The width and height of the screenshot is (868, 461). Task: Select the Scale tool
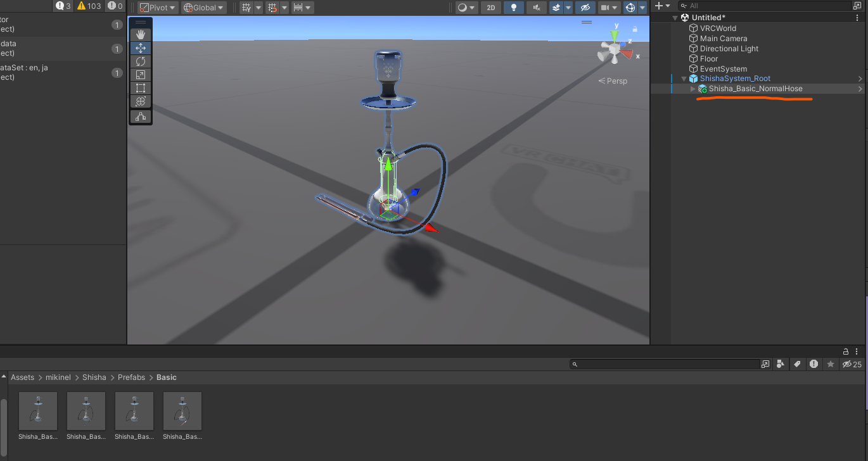[x=141, y=74]
